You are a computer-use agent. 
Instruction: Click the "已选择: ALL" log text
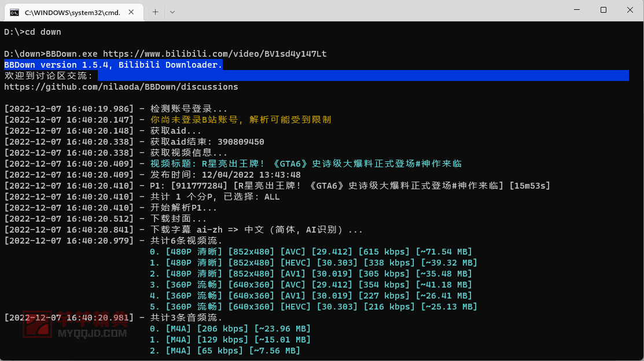251,197
